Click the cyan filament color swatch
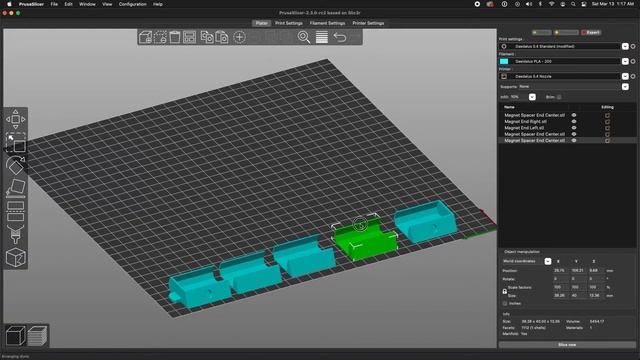The height and width of the screenshot is (360, 640). click(x=504, y=61)
